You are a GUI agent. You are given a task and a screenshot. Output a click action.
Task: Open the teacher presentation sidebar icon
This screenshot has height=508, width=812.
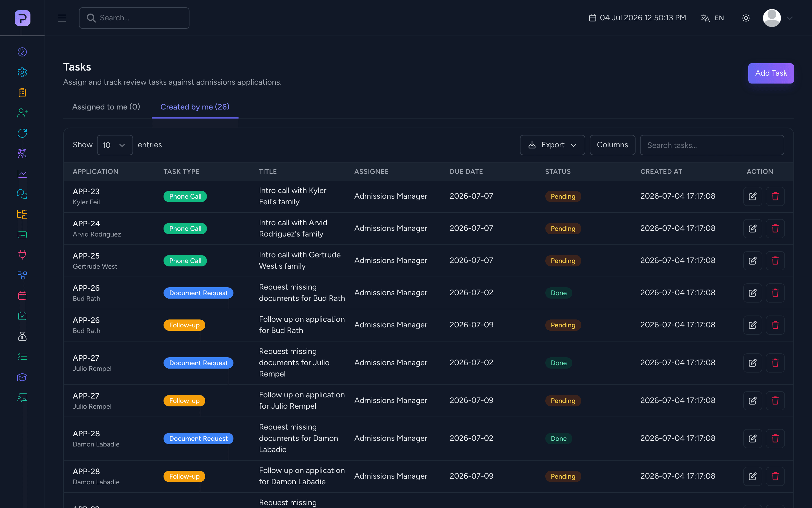(22, 397)
